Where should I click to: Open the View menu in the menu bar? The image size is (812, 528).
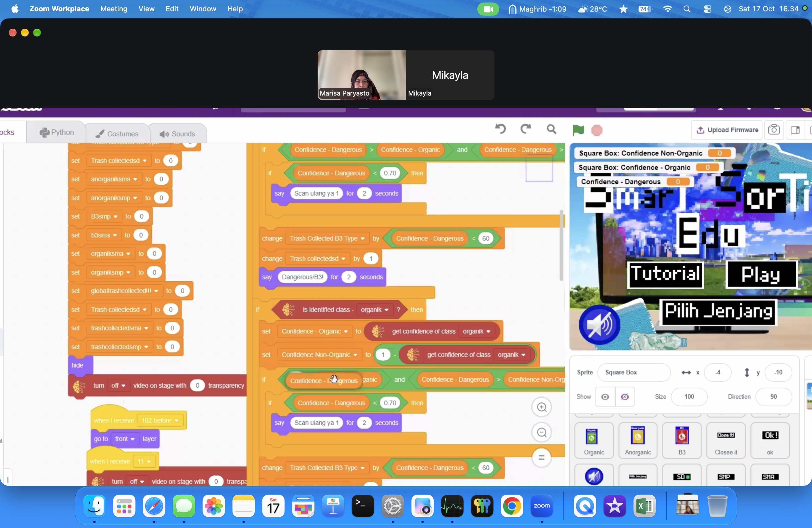tap(146, 9)
